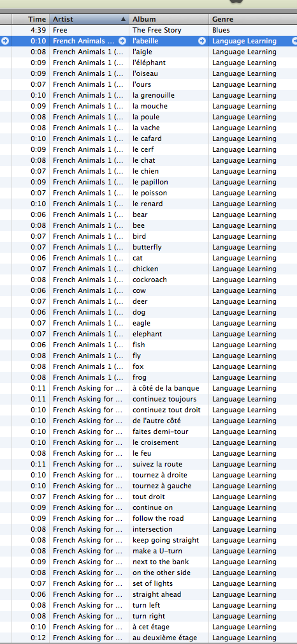
Task: Click the arrow icon beside the selected artist
Action: (122, 41)
